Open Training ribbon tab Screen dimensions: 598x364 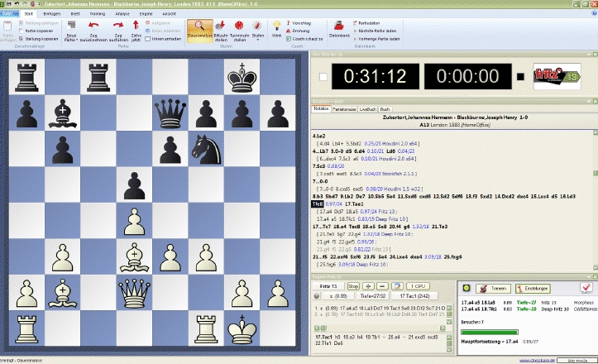[x=98, y=14]
